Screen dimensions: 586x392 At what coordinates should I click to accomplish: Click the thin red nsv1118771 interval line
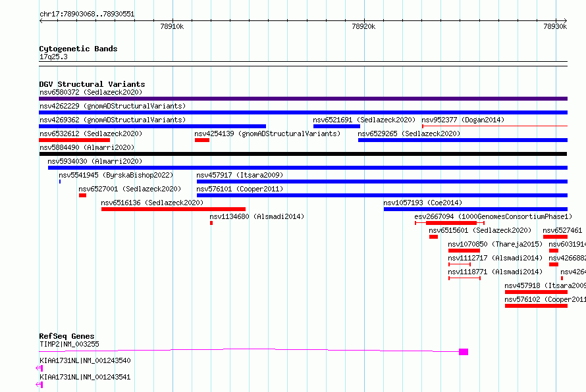coord(464,278)
